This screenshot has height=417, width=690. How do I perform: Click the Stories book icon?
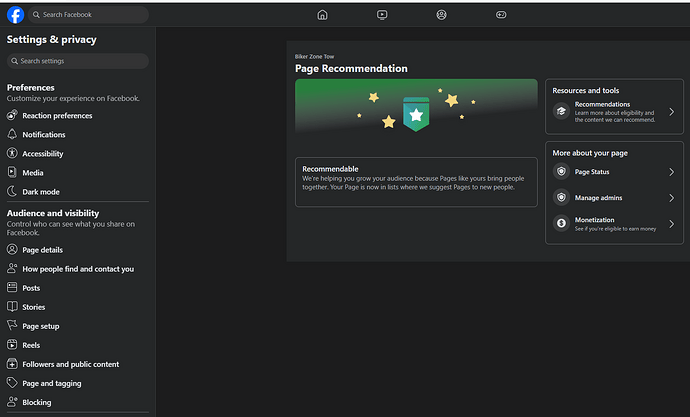coord(12,307)
